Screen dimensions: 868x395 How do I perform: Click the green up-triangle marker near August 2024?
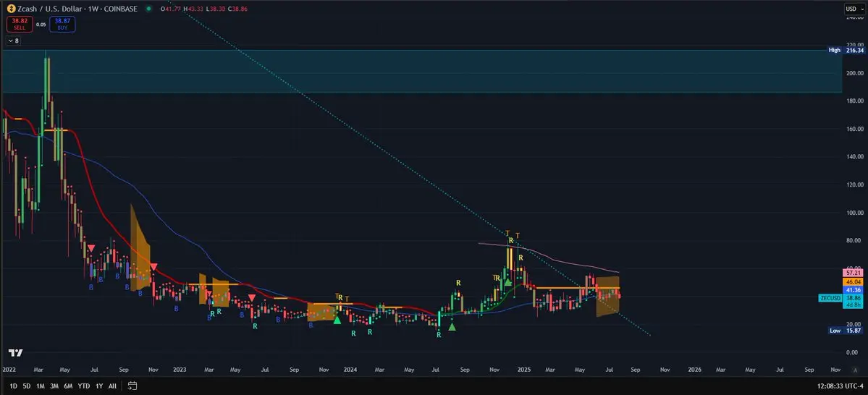click(x=452, y=327)
